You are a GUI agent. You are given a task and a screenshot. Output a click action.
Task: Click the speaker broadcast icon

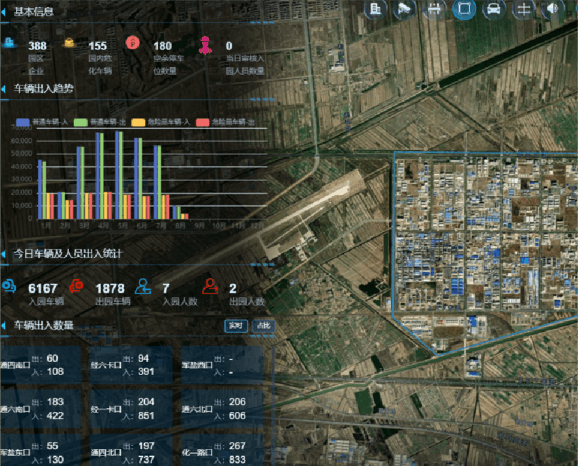[x=553, y=8]
